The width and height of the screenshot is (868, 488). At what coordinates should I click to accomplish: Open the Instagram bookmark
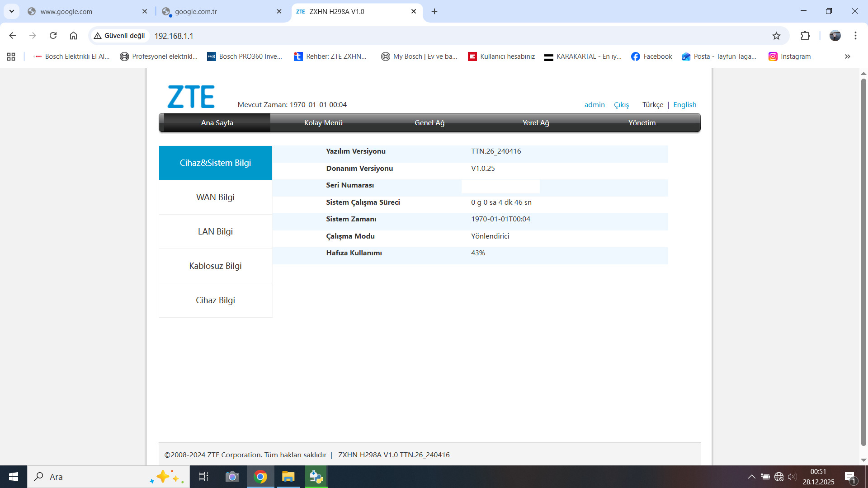tap(790, 56)
